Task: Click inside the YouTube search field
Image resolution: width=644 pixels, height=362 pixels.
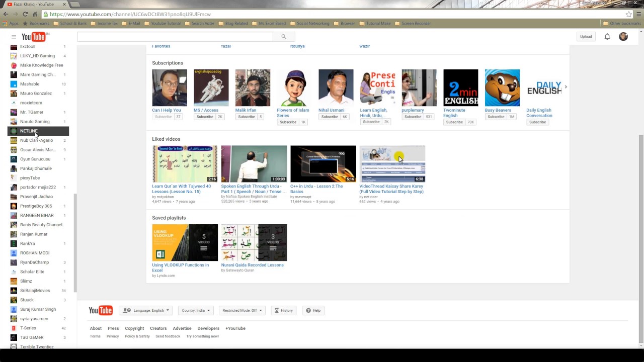Action: pos(175,36)
